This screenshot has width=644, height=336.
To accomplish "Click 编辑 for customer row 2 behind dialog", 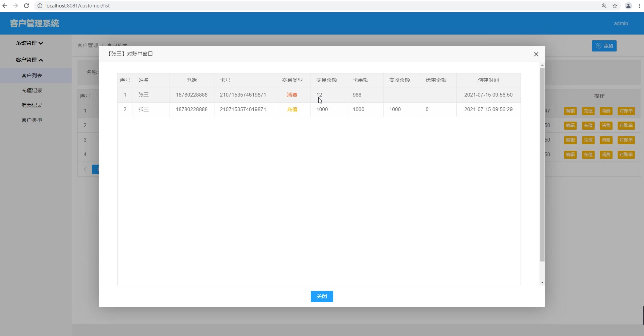I will (x=570, y=125).
